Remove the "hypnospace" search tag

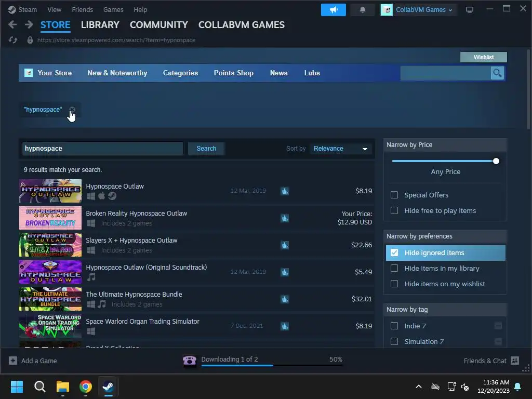click(72, 110)
